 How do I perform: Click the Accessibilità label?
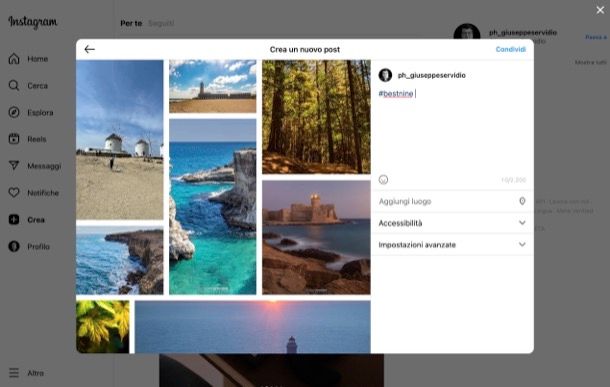coord(400,223)
